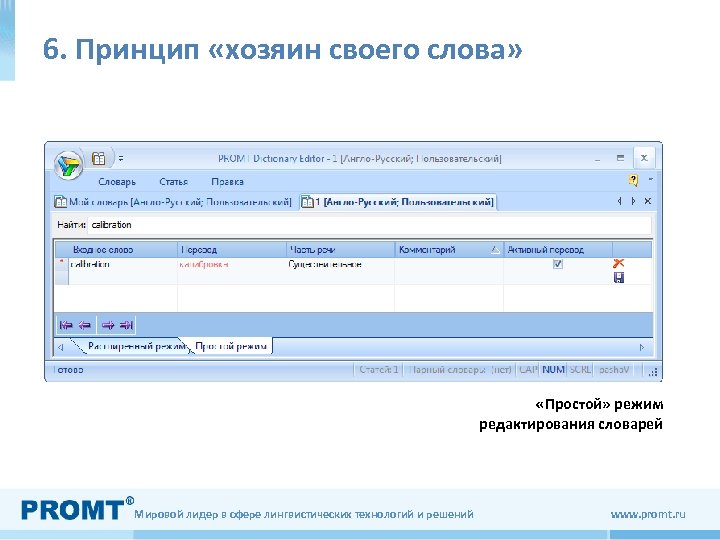Click the yellow help question mark icon
Image resolution: width=720 pixels, height=540 pixels.
point(633,180)
